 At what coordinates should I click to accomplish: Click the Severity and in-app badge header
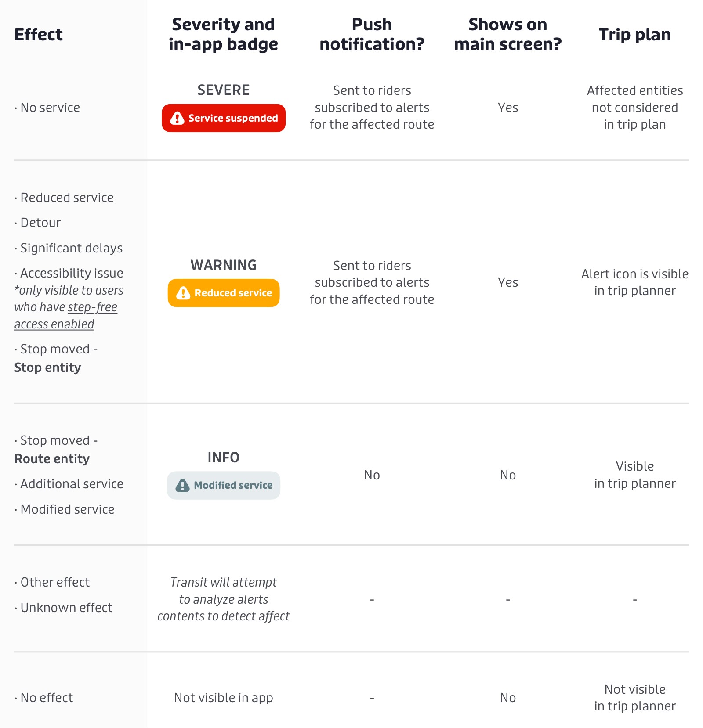click(223, 34)
